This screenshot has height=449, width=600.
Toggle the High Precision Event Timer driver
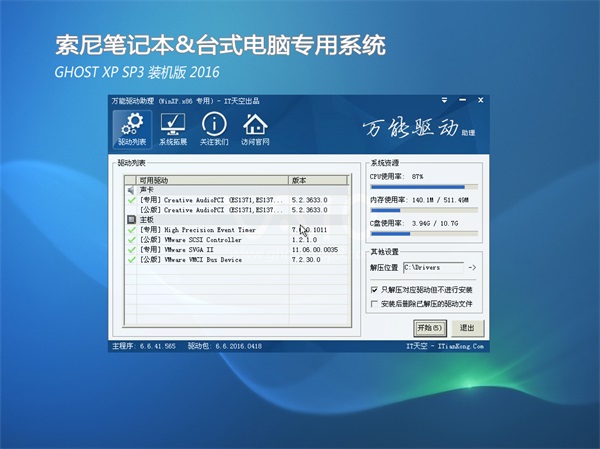tap(131, 230)
